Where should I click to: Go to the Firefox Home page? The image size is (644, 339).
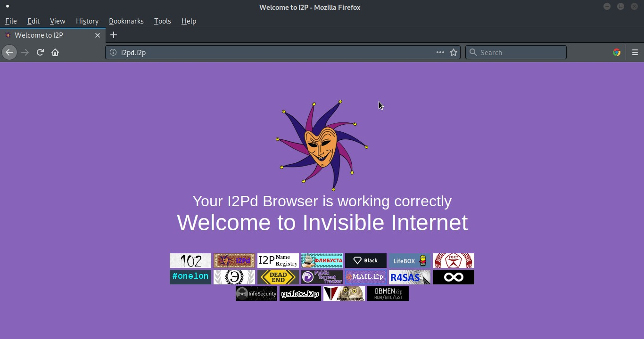(55, 52)
